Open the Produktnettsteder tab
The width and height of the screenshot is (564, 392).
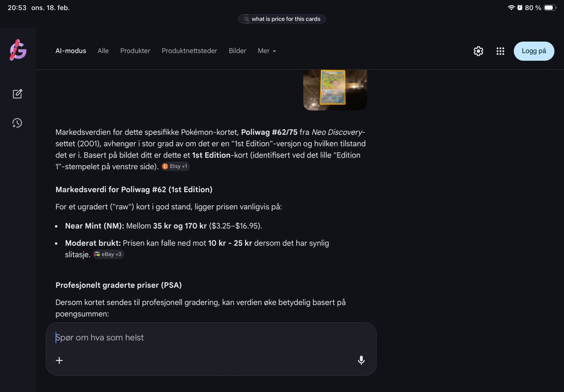point(189,51)
